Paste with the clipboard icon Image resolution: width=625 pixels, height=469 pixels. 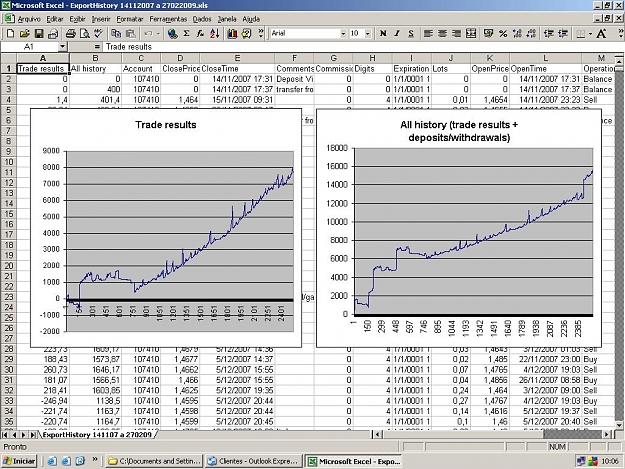click(130, 33)
